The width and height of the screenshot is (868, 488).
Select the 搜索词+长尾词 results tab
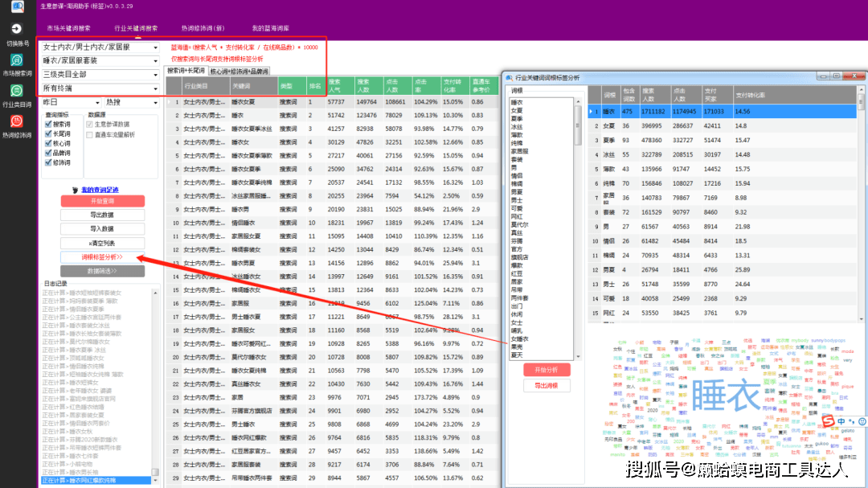186,71
